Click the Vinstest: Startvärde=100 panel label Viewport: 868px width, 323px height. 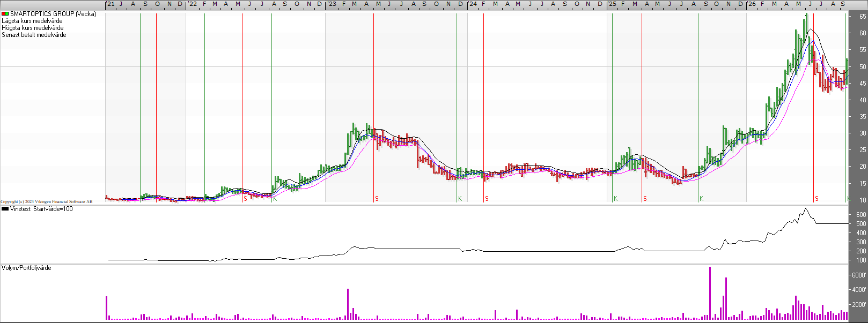(41, 209)
